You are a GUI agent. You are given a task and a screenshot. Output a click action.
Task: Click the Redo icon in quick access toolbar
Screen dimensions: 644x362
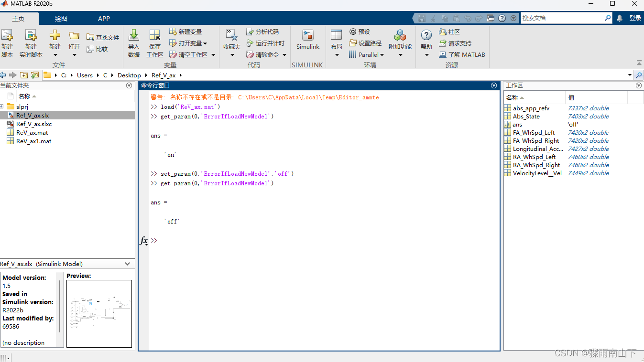pyautogui.click(x=479, y=18)
